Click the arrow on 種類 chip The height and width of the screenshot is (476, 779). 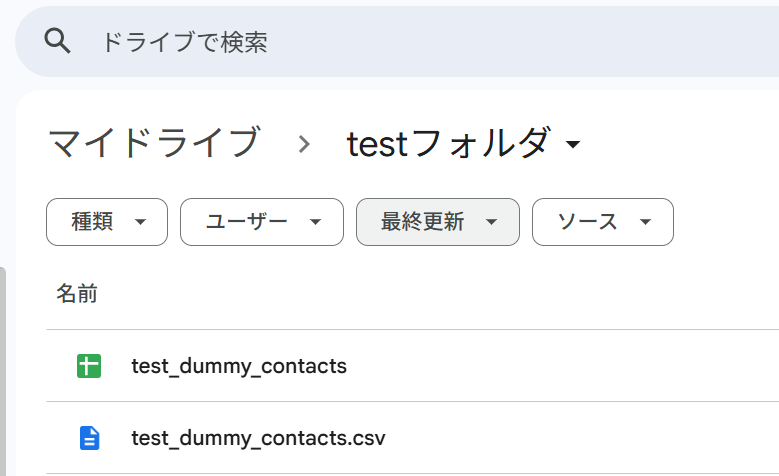(x=141, y=222)
